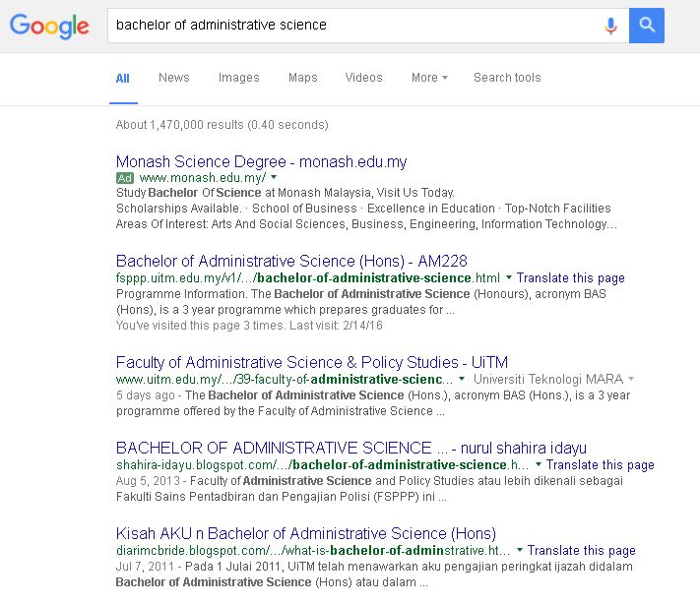
Task: Click the Aug 5, 2013 snippet date
Action: click(148, 481)
